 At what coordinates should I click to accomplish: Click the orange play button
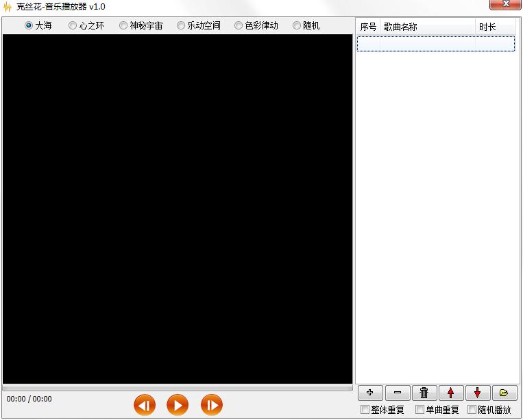coord(178,405)
